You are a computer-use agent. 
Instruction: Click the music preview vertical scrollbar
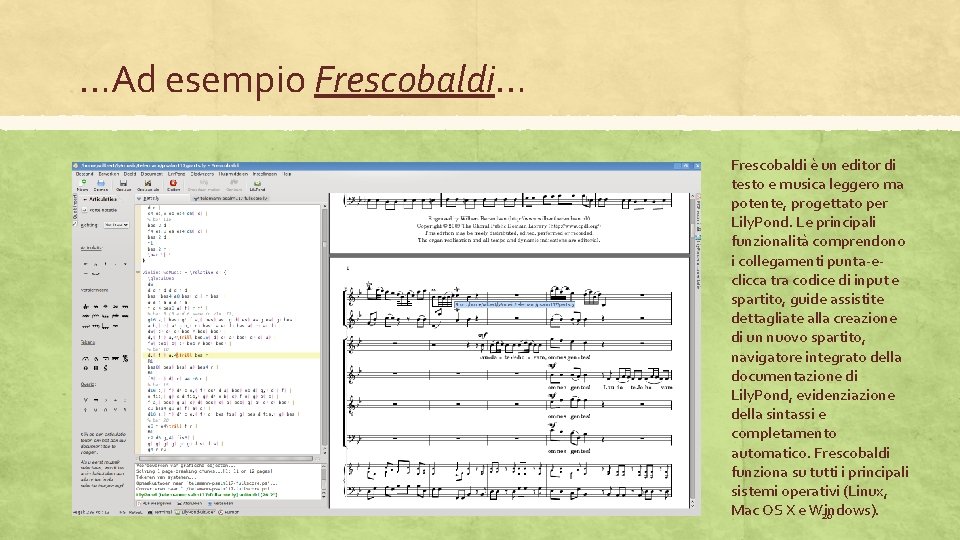pos(692,349)
